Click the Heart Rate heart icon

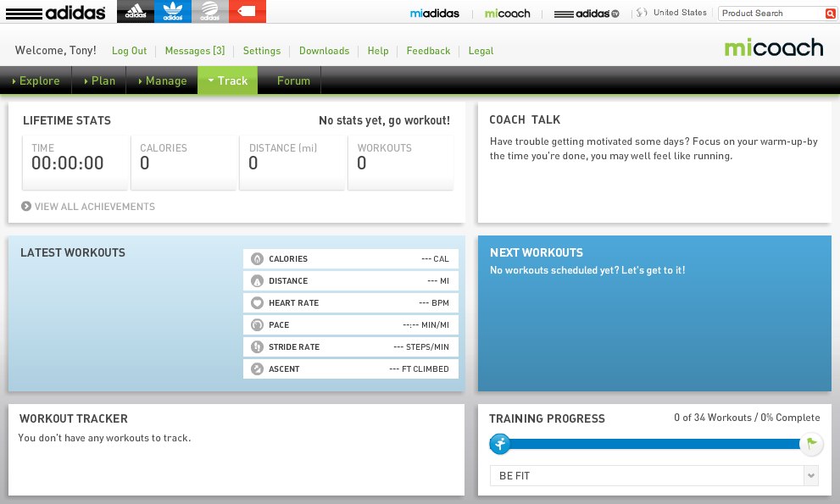point(257,302)
